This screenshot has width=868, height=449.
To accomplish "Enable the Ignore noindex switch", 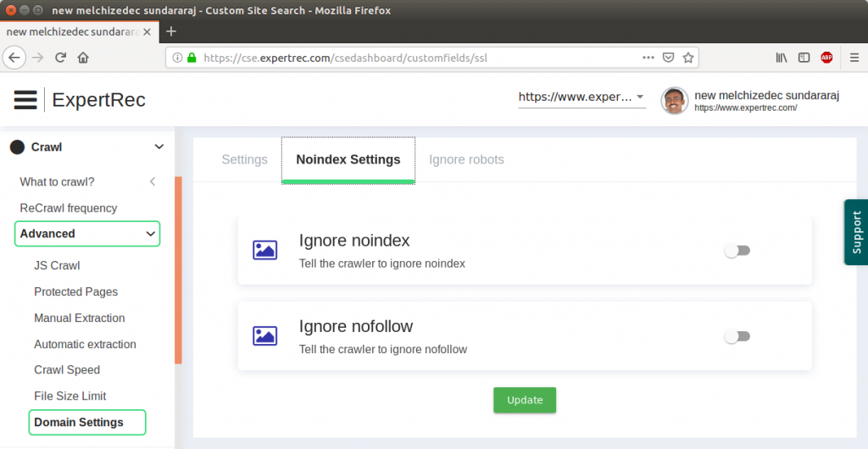I will [737, 251].
